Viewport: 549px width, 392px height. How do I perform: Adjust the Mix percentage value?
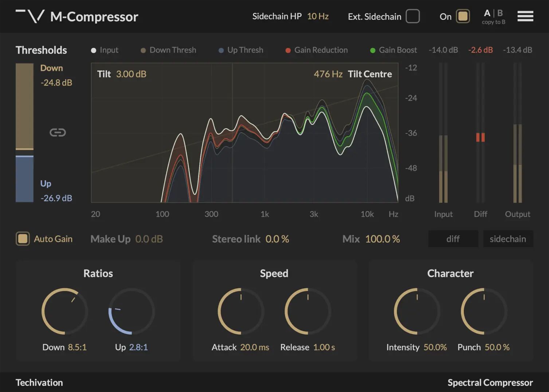382,239
